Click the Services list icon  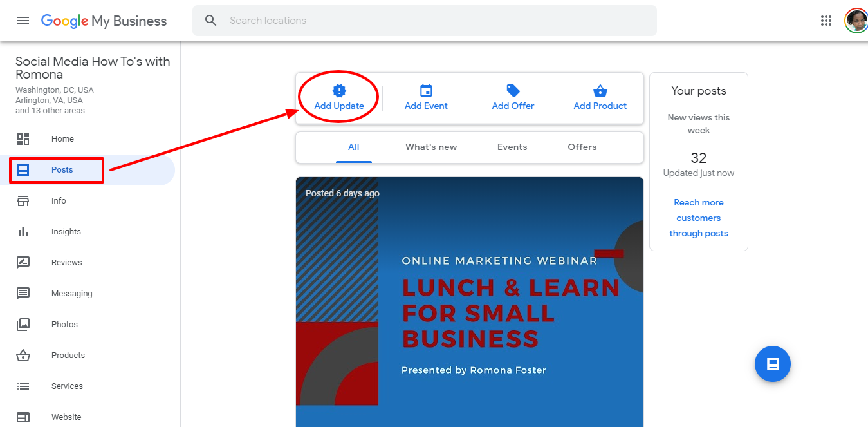(23, 386)
